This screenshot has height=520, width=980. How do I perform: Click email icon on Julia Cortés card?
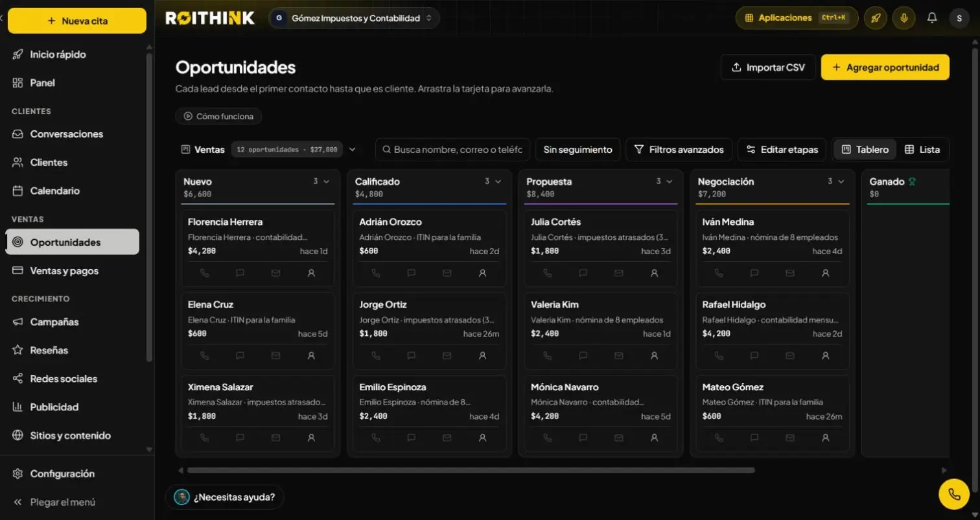point(618,273)
